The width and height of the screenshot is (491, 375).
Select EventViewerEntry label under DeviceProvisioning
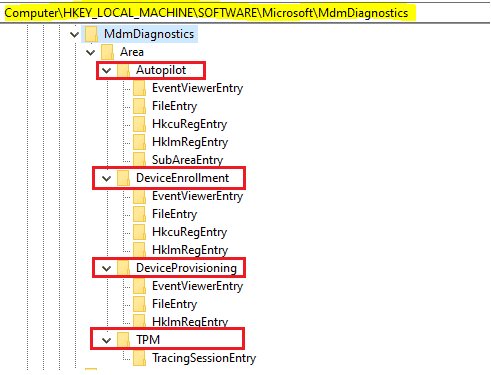pos(197,286)
